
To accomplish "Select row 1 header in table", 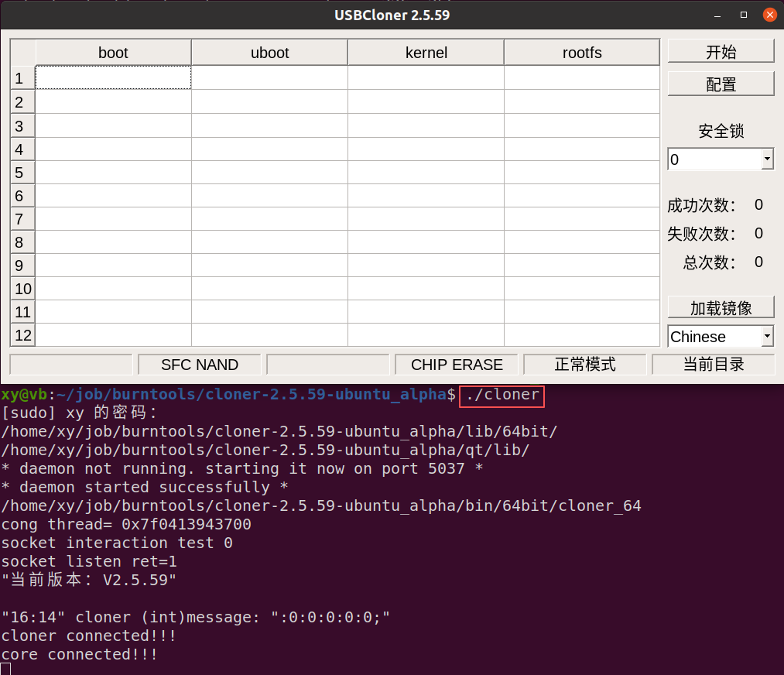I will [x=22, y=78].
